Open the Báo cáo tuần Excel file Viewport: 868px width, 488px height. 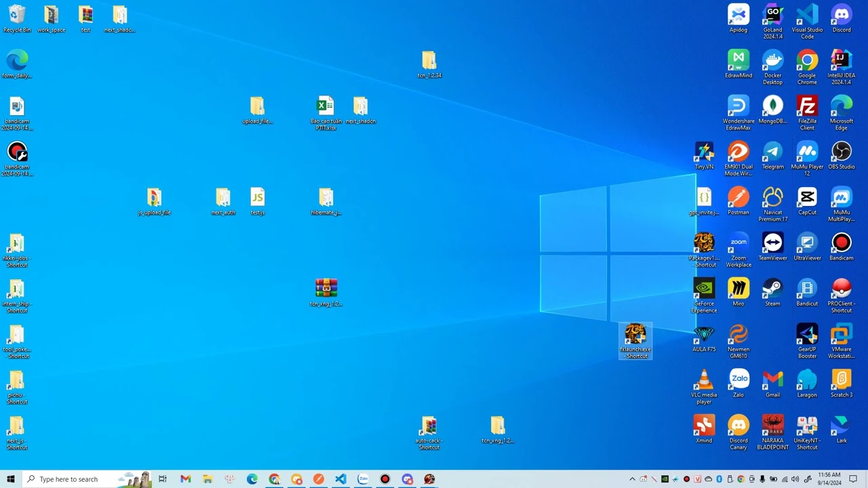(325, 113)
